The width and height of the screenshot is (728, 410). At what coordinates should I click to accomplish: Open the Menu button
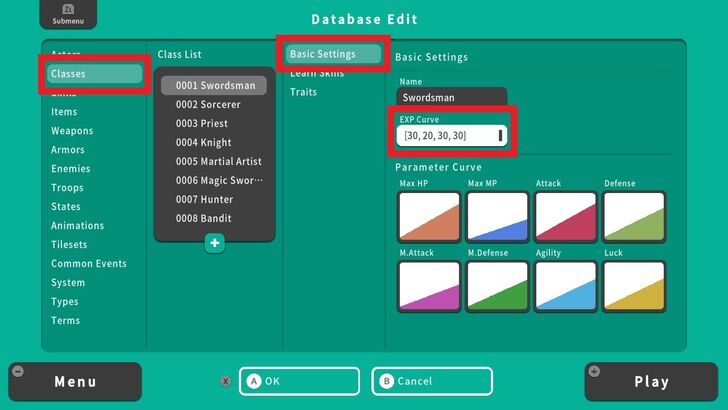[75, 382]
